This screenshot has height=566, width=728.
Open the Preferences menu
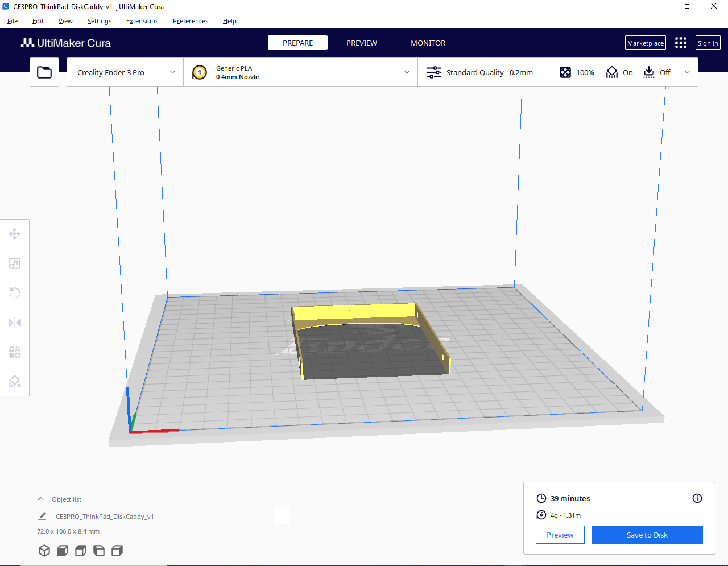click(191, 21)
